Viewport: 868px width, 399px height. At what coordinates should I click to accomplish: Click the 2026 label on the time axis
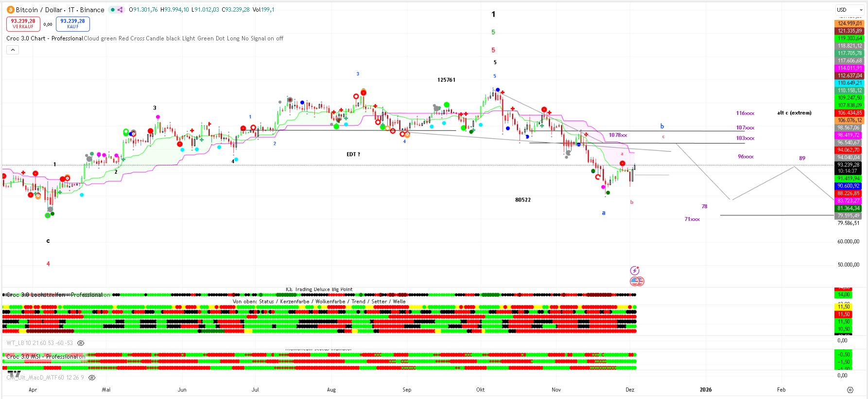(705, 390)
